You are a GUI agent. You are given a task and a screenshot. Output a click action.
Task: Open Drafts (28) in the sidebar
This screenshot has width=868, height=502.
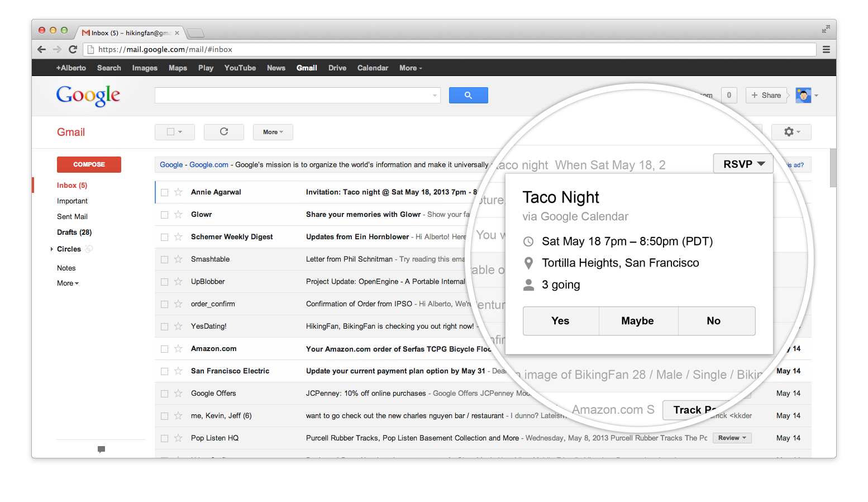74,233
